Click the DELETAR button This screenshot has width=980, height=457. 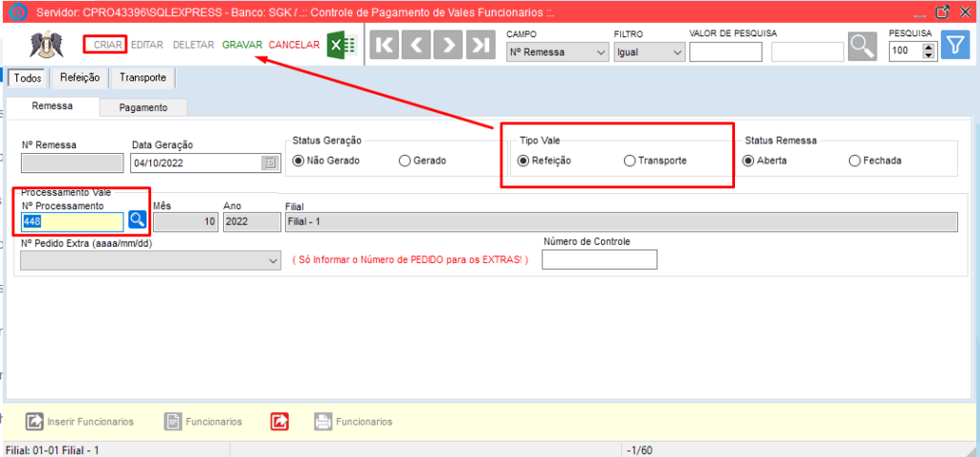click(x=193, y=45)
